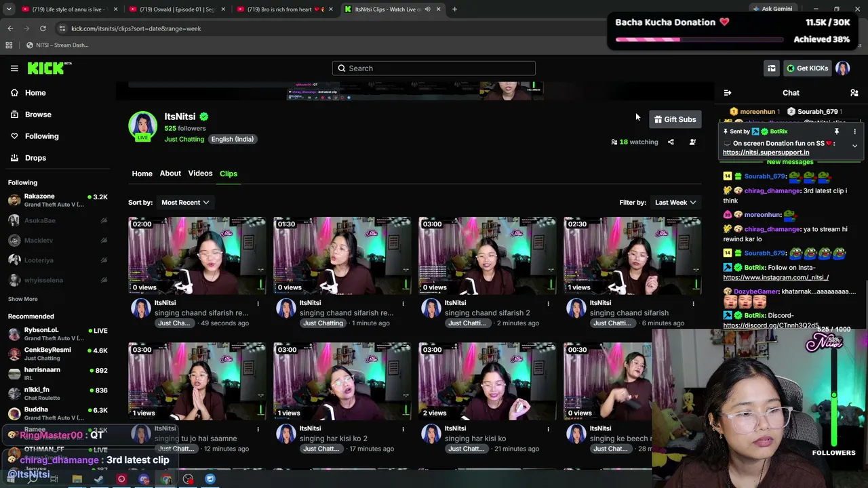Viewport: 868px width, 488px height.
Task: View site information for kick.com
Action: click(x=62, y=28)
